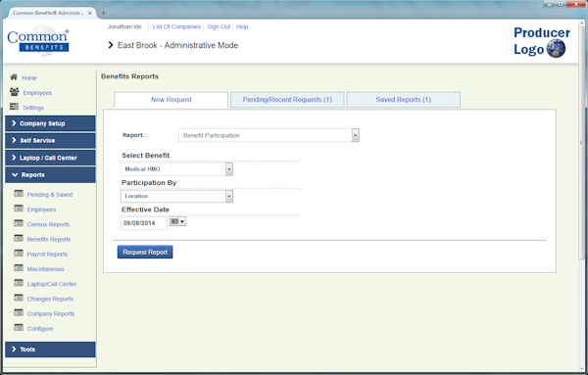Open the Select Benefit dropdown Medical HMO
The height and width of the screenshot is (375, 588).
pos(176,169)
